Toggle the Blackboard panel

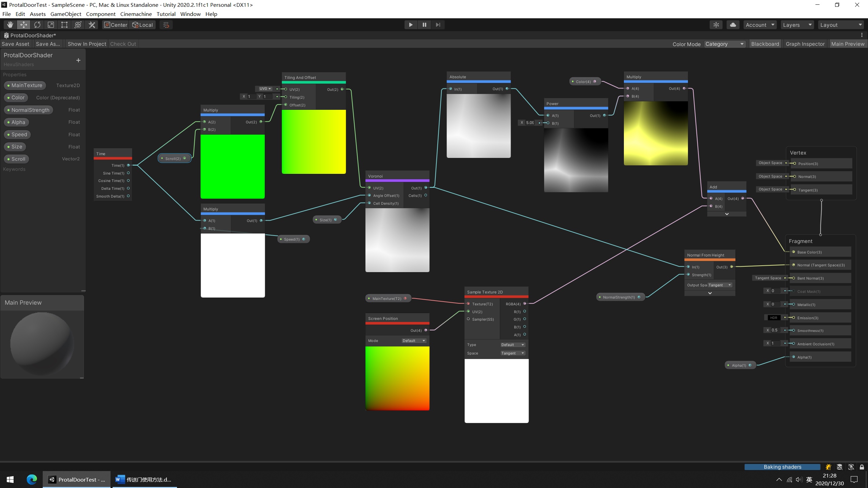[x=765, y=44]
